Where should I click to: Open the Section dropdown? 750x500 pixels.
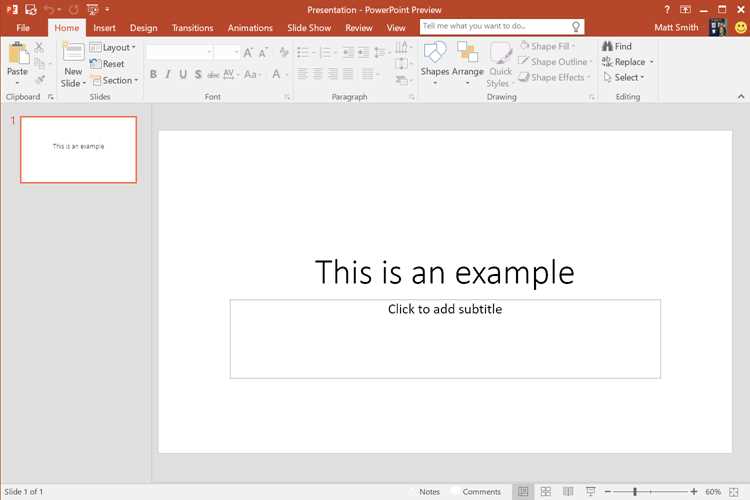point(115,80)
